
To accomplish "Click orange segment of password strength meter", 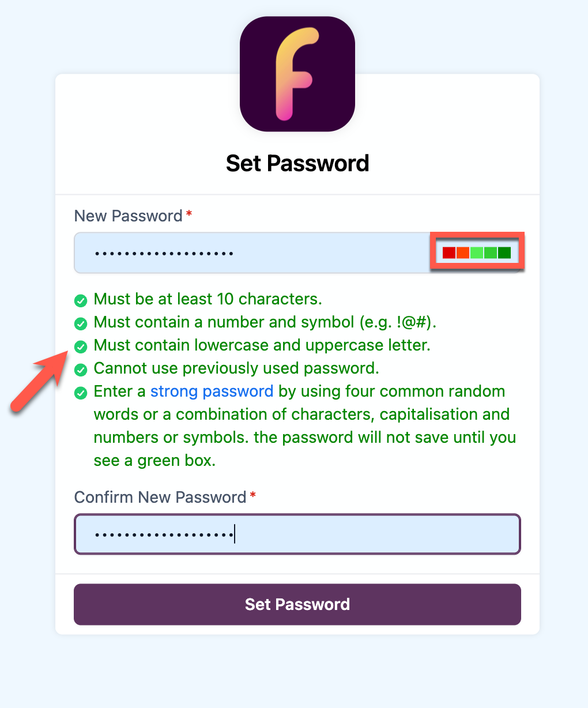I will click(463, 253).
